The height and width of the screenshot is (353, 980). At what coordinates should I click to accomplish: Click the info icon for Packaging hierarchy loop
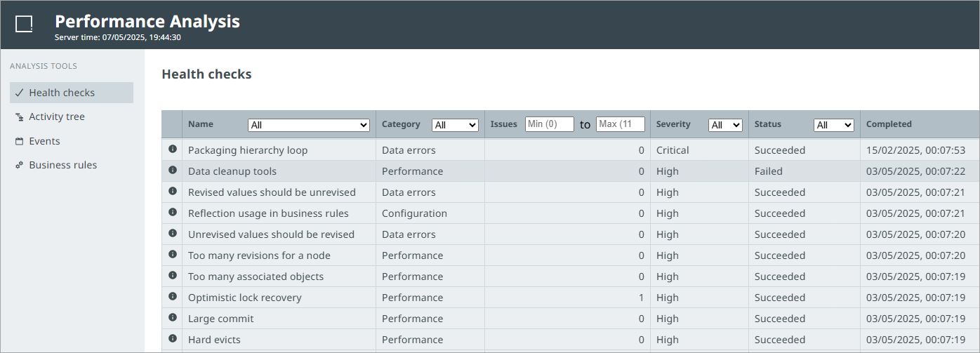[172, 149]
